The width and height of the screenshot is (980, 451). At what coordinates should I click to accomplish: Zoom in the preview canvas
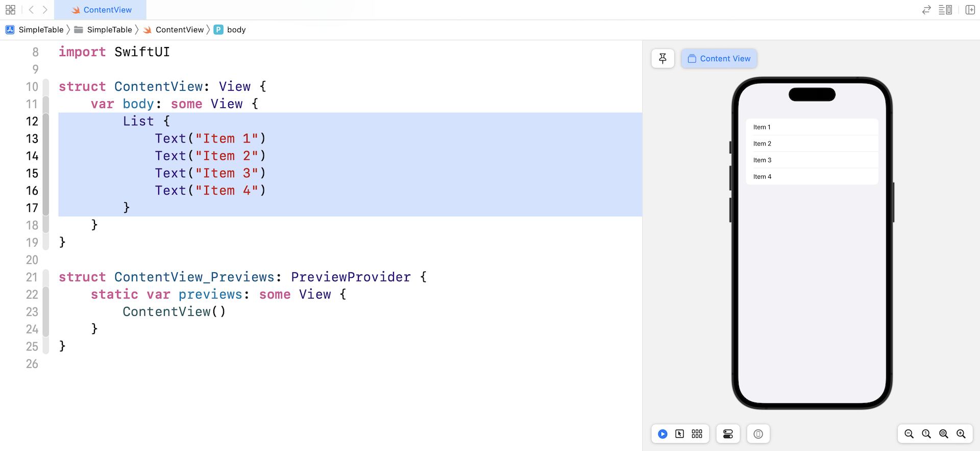click(x=961, y=434)
